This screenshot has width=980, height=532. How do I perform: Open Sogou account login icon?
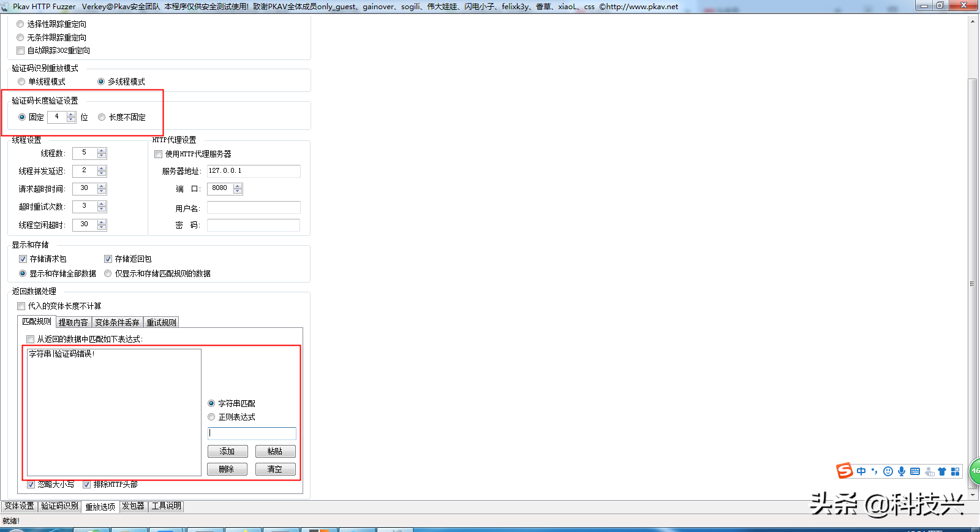929,471
